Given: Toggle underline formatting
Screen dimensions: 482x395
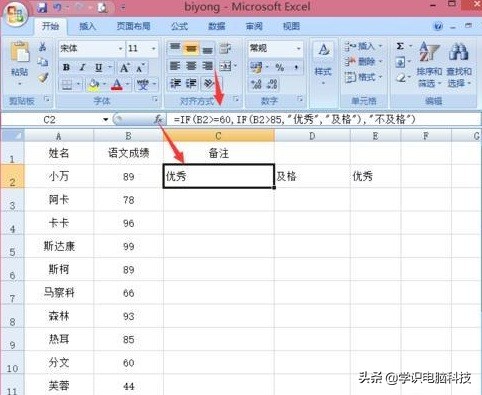Looking at the screenshot, I should (99, 68).
